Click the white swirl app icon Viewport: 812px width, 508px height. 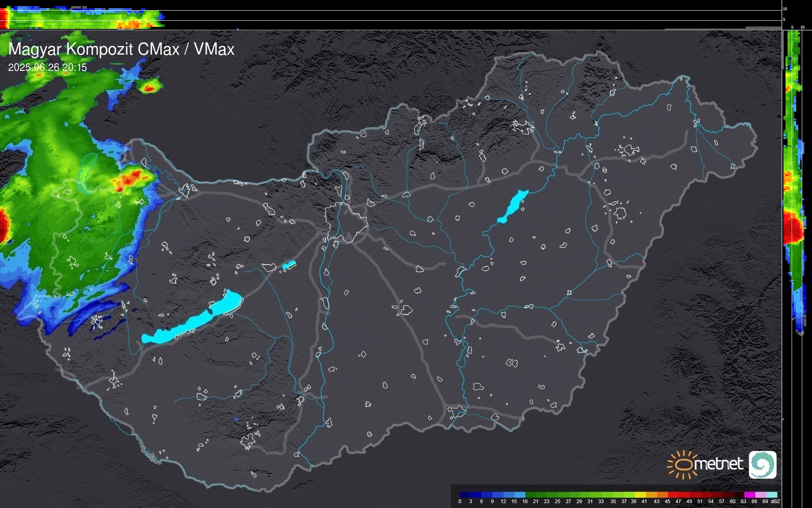(x=762, y=464)
